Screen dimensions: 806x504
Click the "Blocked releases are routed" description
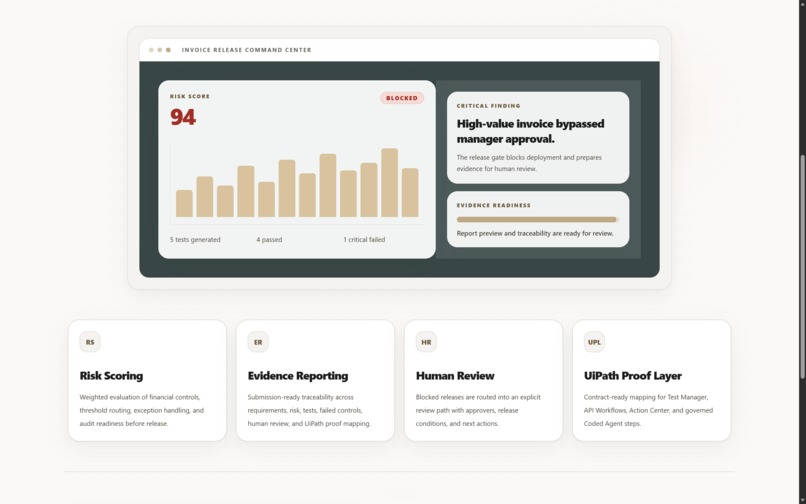478,410
